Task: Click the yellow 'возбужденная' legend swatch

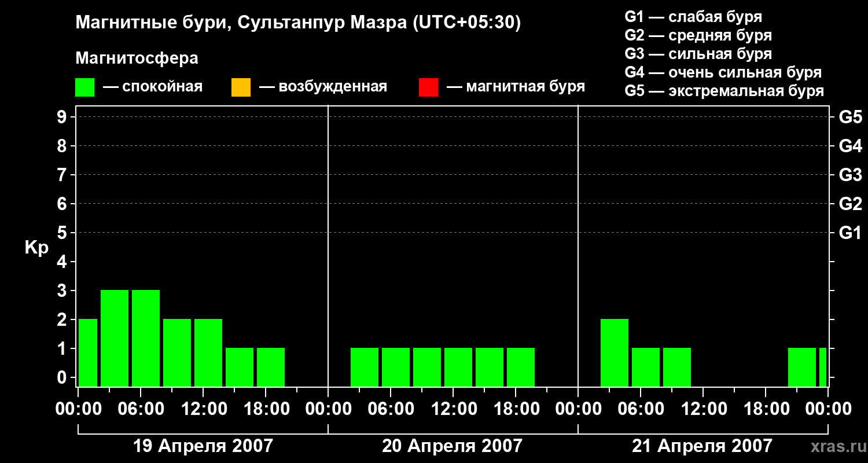Action: (x=241, y=87)
